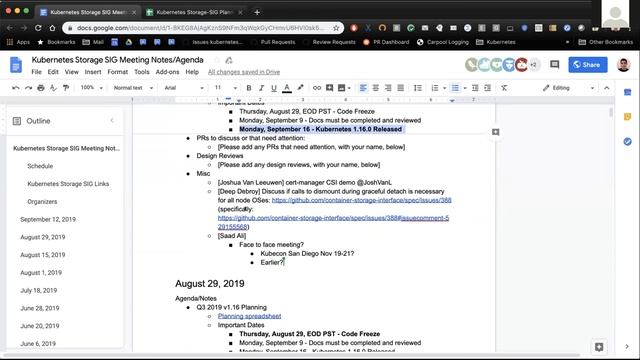The image size is (640, 360).
Task: Click the Docs home icon
Action: pyautogui.click(x=16, y=65)
